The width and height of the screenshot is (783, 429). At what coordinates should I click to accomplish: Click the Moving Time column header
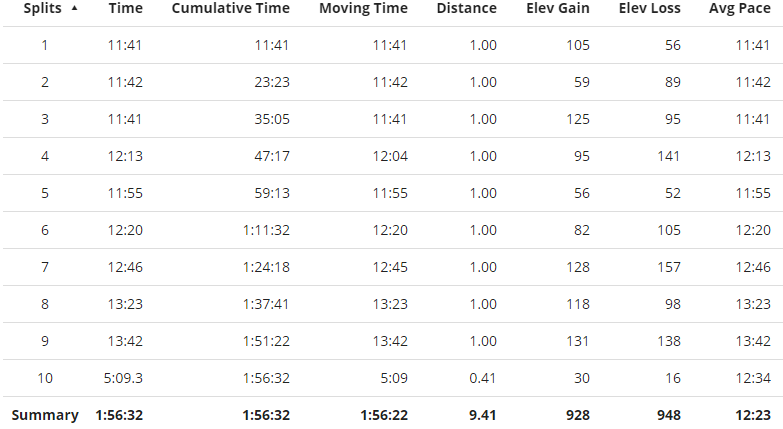pyautogui.click(x=364, y=8)
